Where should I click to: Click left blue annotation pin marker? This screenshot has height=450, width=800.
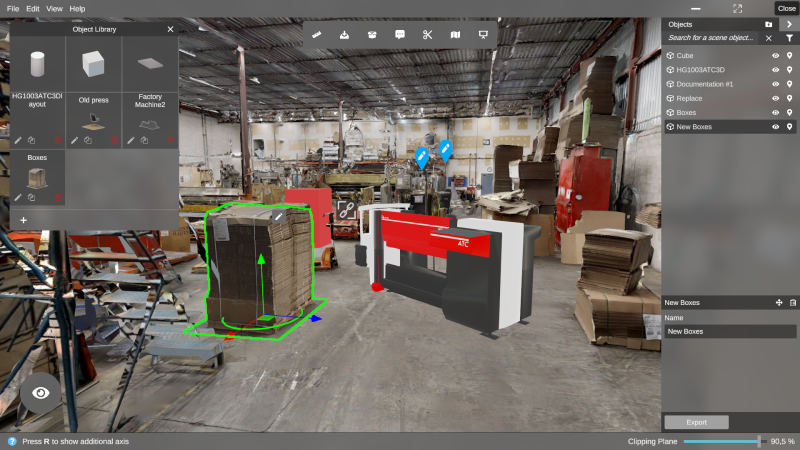[421, 158]
